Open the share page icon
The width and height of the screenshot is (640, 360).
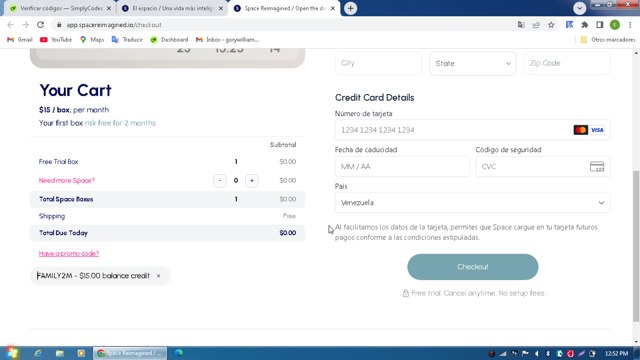tap(536, 25)
